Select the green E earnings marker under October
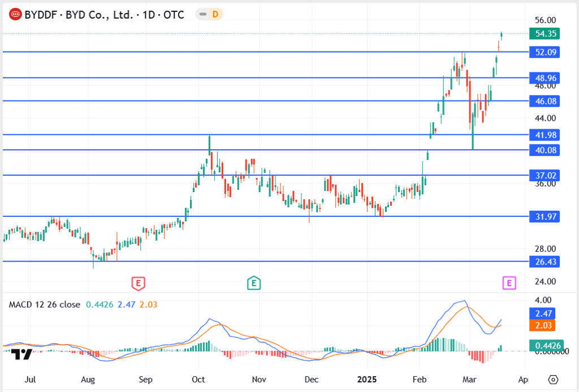This screenshot has height=392, width=579. pyautogui.click(x=254, y=283)
